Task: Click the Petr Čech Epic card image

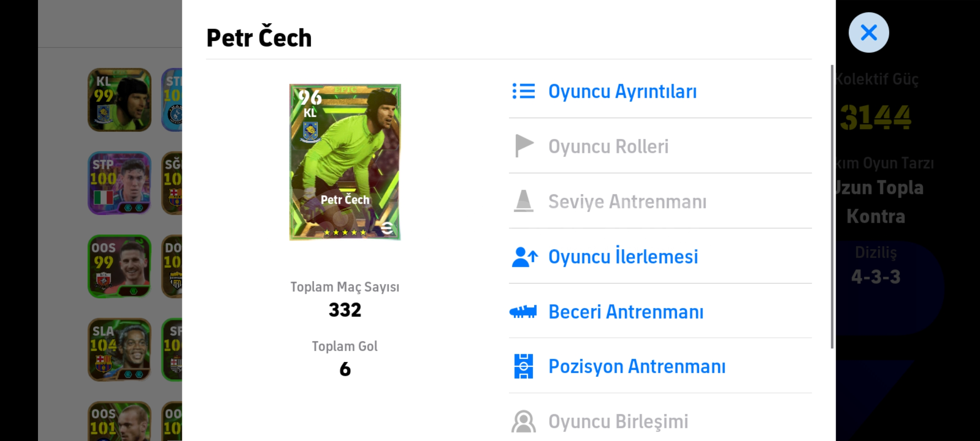Action: (345, 162)
